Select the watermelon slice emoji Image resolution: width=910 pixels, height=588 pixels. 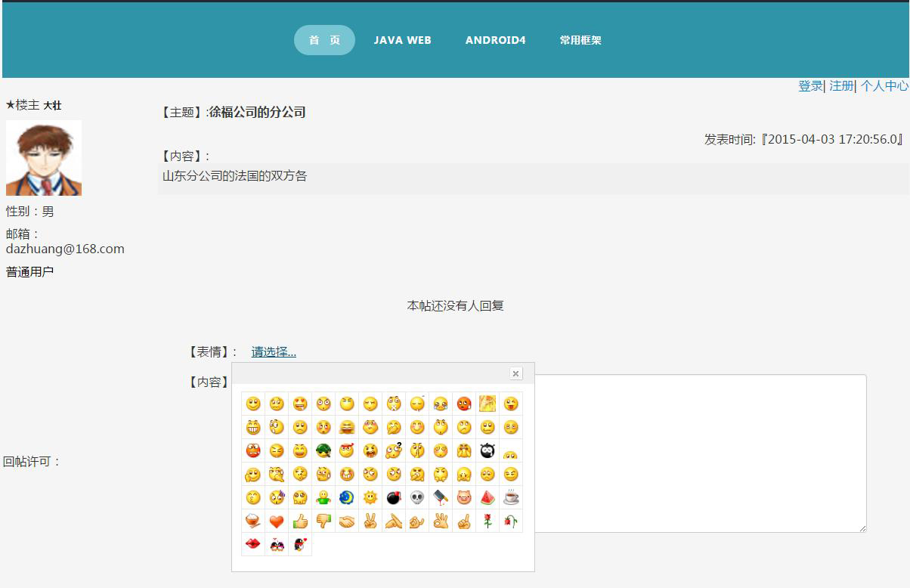487,498
